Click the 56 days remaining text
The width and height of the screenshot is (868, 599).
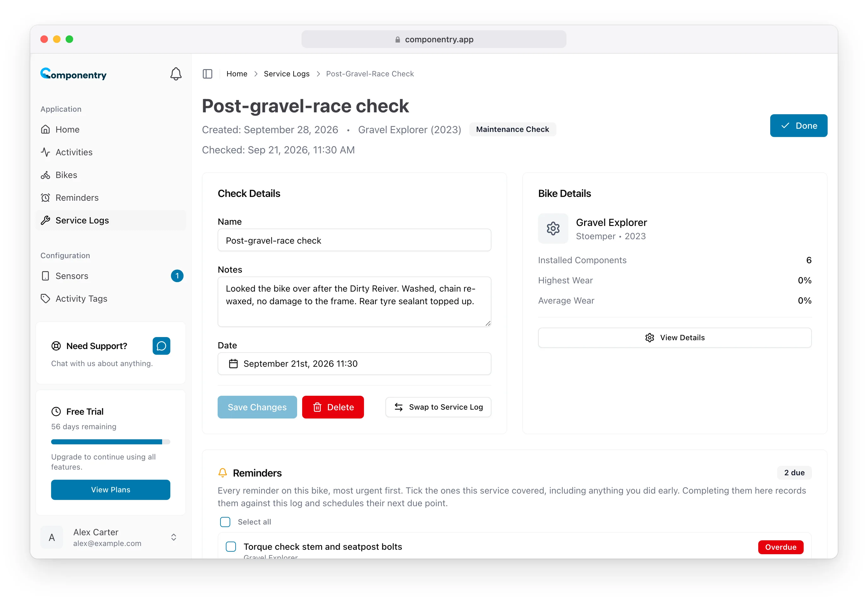tap(84, 426)
